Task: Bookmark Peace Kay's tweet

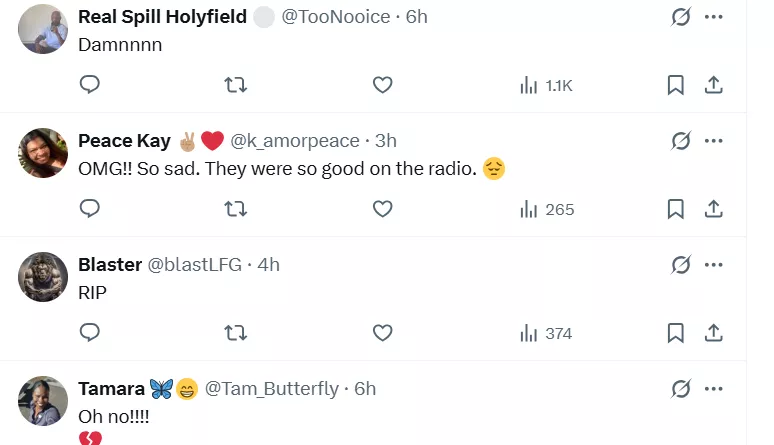Action: click(676, 209)
